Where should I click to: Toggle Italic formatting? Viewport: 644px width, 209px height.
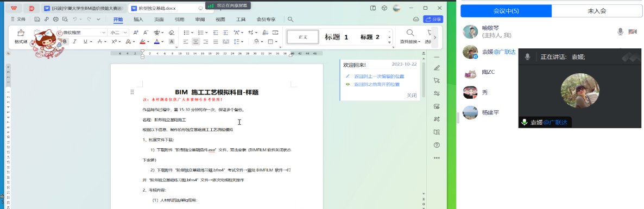click(75, 41)
